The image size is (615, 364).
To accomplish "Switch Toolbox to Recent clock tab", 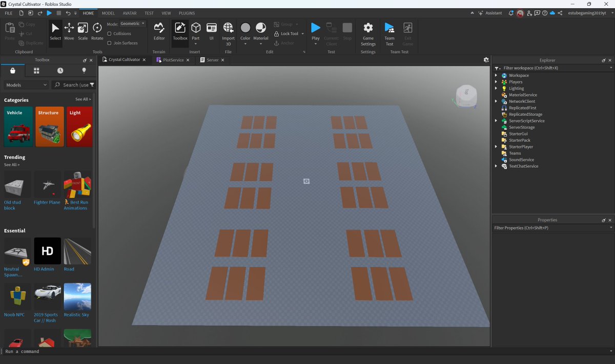I will pos(60,71).
